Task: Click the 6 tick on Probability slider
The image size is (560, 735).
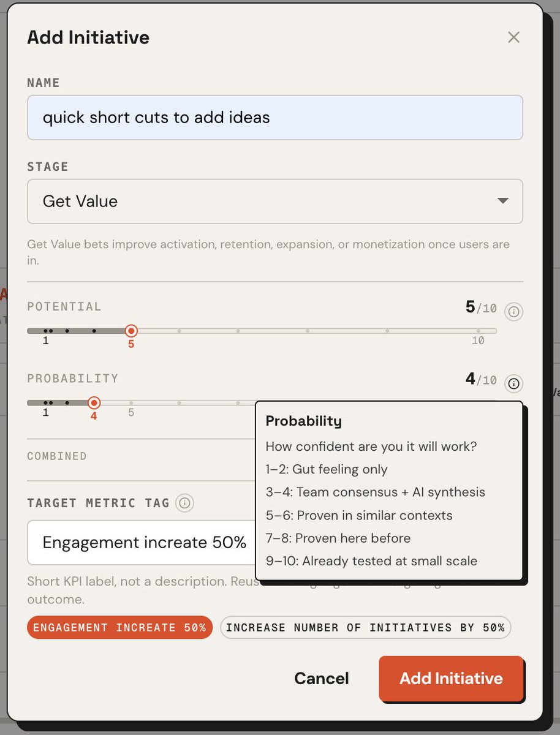Action: [x=179, y=403]
